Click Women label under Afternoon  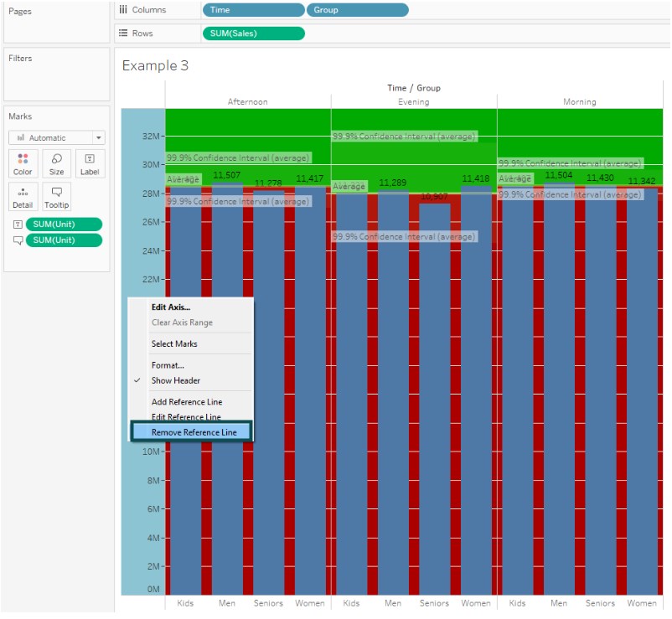310,604
